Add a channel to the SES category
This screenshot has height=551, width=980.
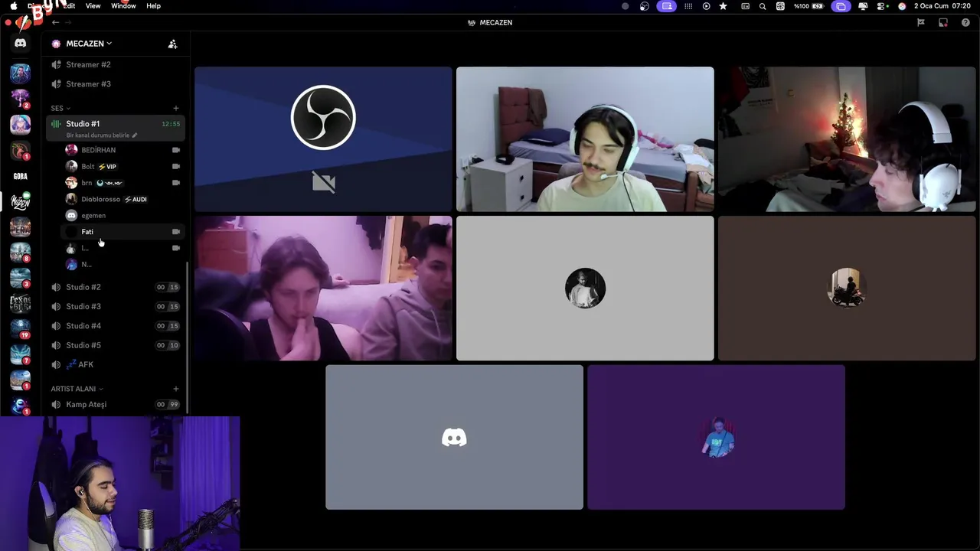click(175, 108)
